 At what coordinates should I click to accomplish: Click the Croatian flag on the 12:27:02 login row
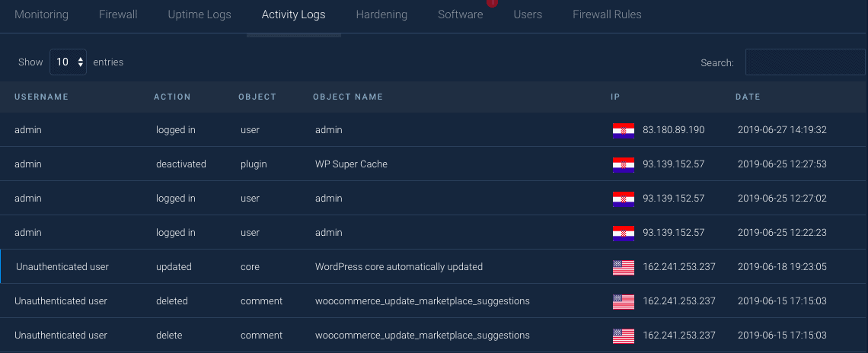[x=624, y=199]
